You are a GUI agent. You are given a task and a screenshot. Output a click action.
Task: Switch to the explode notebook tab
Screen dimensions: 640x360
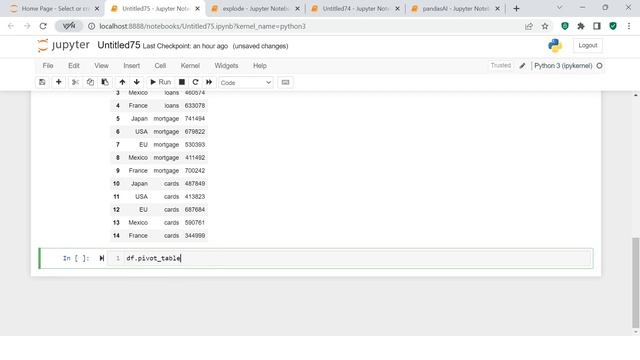(x=255, y=9)
